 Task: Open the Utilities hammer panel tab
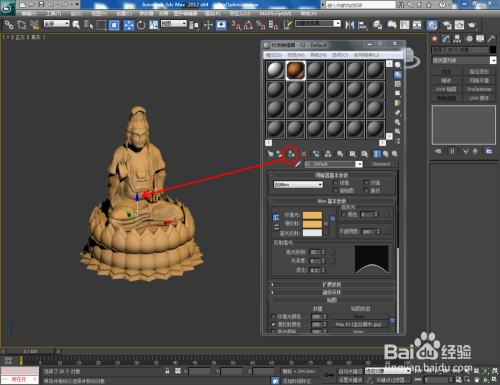coord(491,39)
